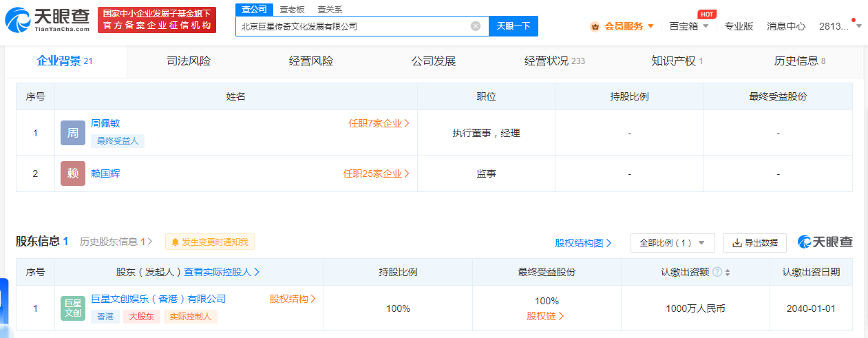This screenshot has width=868, height=338.
Task: Click 查看实际控股人 link
Action: [x=222, y=272]
